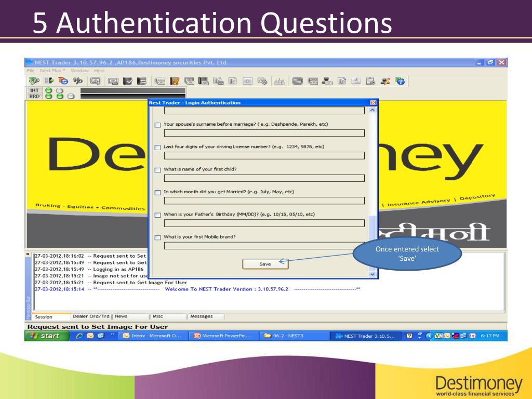The width and height of the screenshot is (532, 399).
Task: Click the orange notebook toolbar icon
Action: [175, 81]
